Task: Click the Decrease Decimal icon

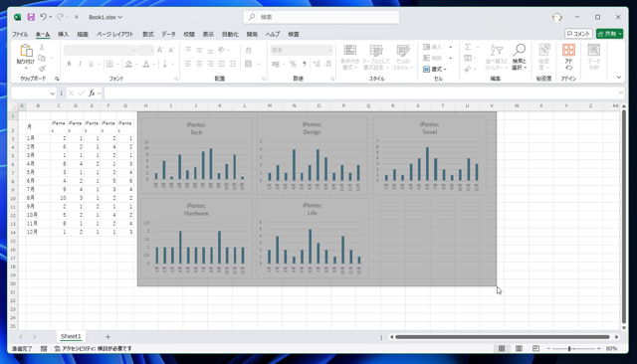Action: coord(327,64)
